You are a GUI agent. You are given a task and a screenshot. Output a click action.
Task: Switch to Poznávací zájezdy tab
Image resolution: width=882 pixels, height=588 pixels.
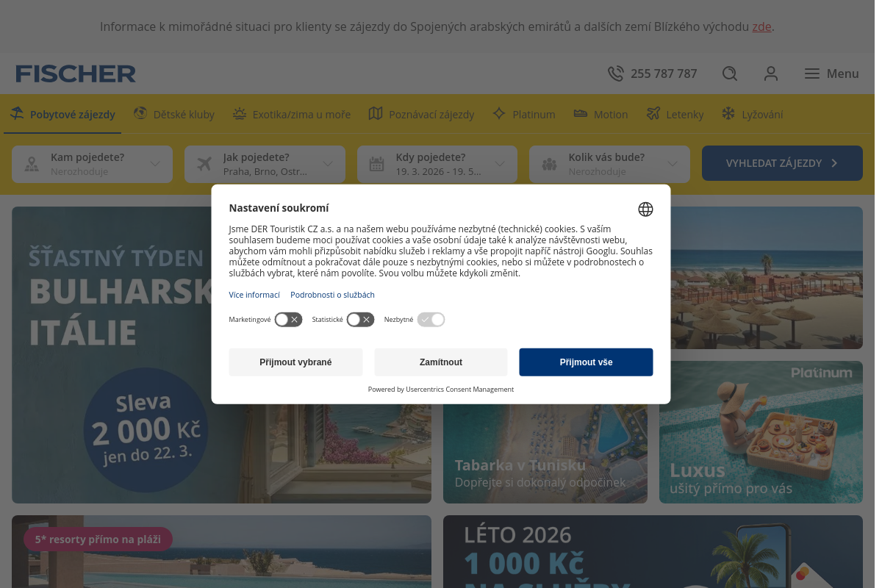[421, 114]
